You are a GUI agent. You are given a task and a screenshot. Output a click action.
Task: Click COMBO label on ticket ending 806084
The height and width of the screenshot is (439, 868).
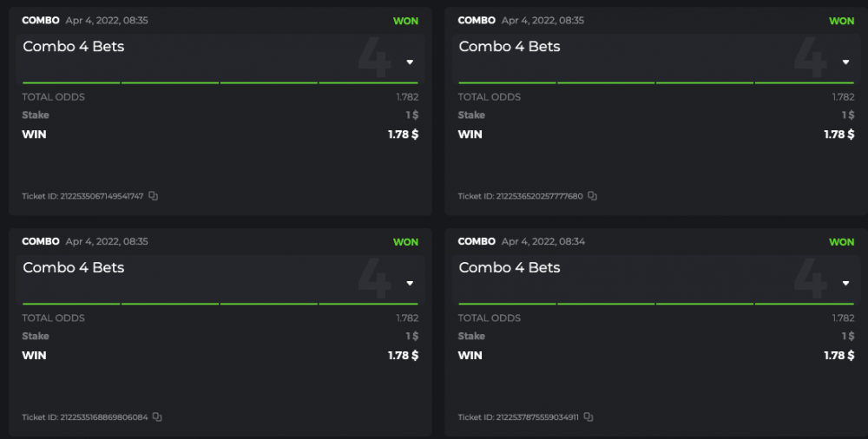tap(40, 242)
